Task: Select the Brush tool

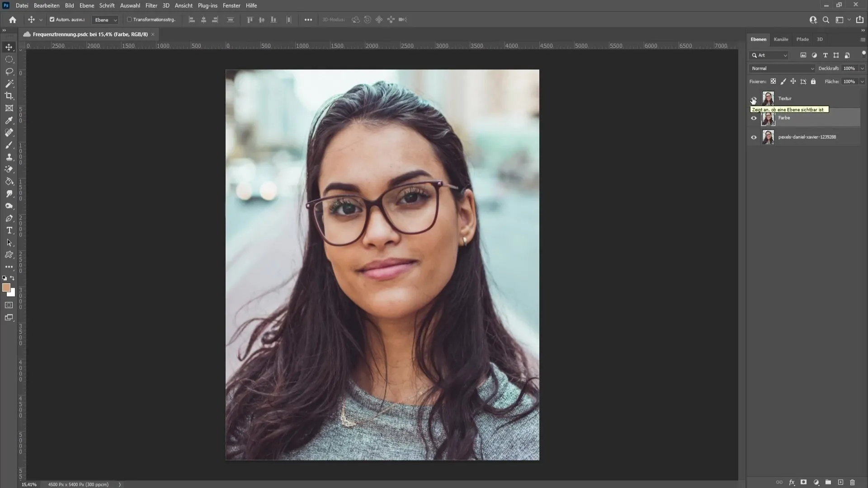Action: (x=9, y=145)
